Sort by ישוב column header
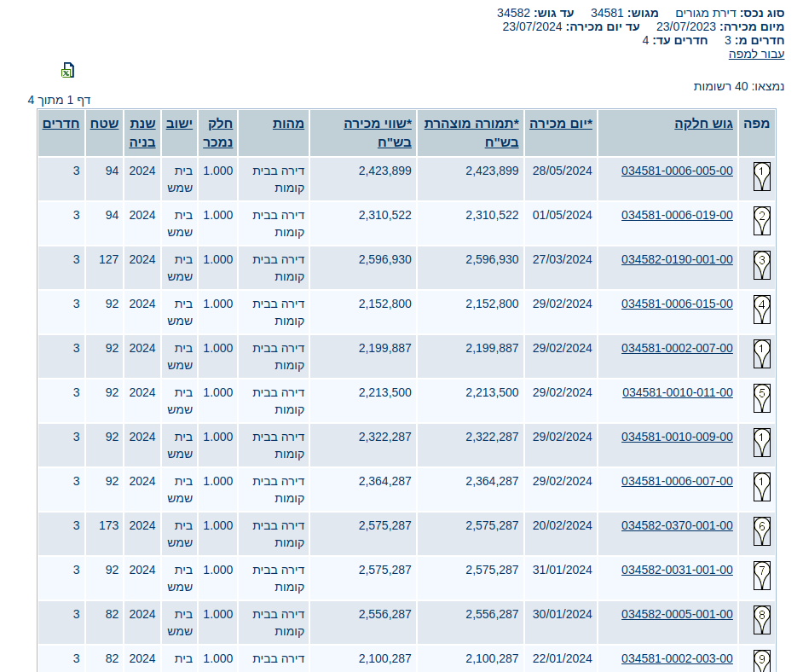The height and width of the screenshot is (672, 803). (x=179, y=124)
